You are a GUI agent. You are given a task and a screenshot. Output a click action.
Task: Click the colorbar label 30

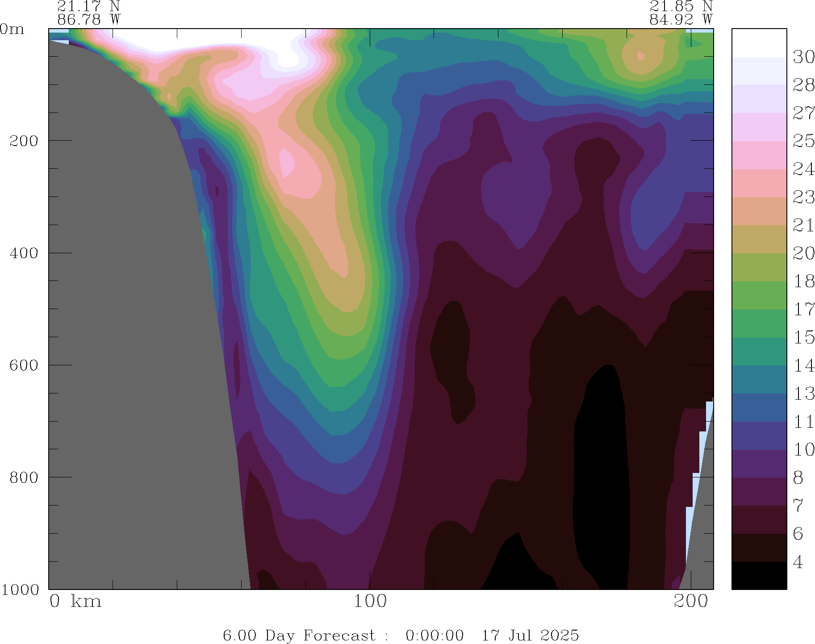(803, 57)
